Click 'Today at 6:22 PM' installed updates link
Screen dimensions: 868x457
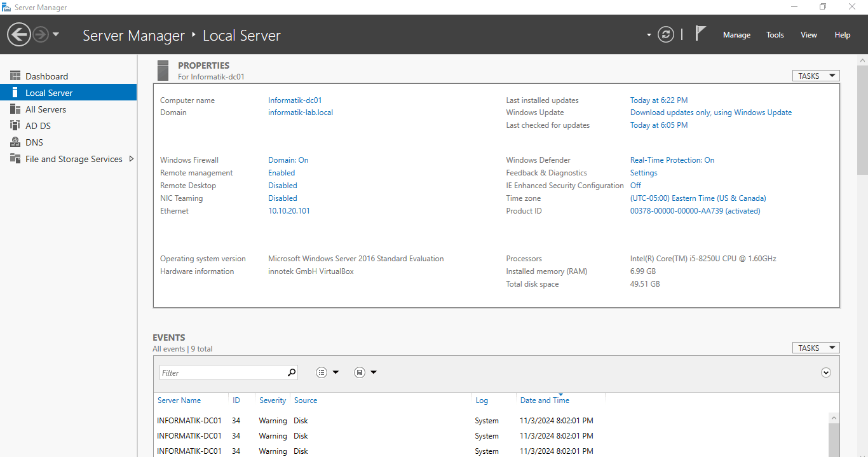coord(659,100)
